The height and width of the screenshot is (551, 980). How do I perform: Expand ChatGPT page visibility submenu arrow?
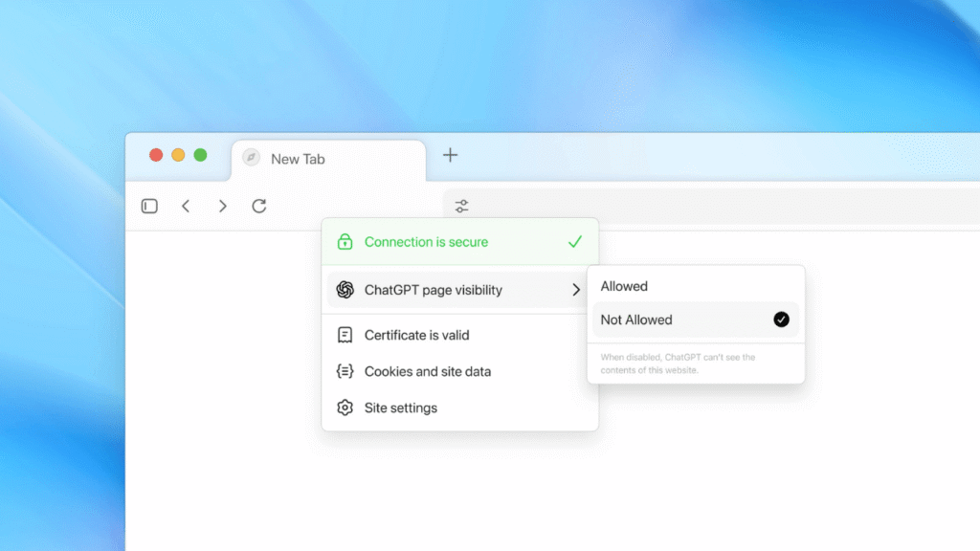(x=576, y=290)
